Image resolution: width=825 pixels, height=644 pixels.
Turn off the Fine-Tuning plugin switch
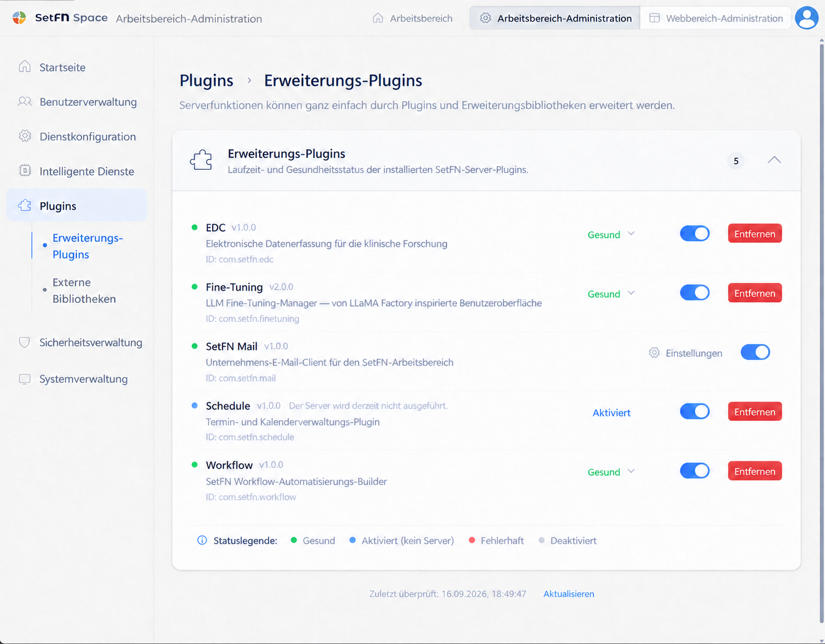click(x=695, y=293)
